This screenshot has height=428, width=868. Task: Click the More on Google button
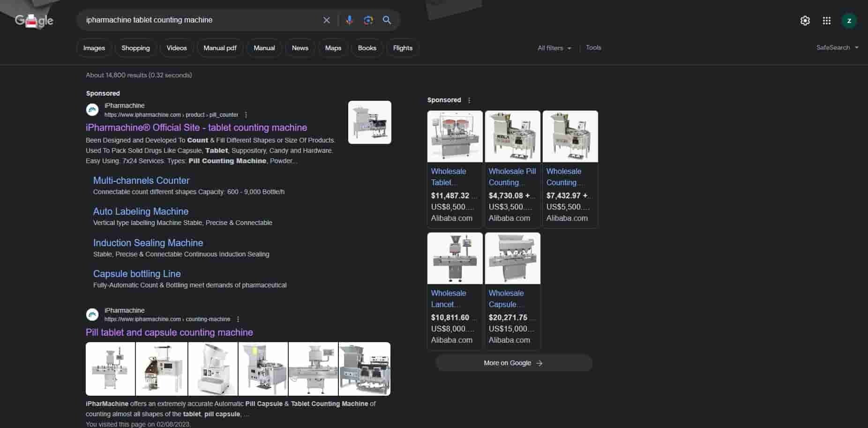pos(514,363)
